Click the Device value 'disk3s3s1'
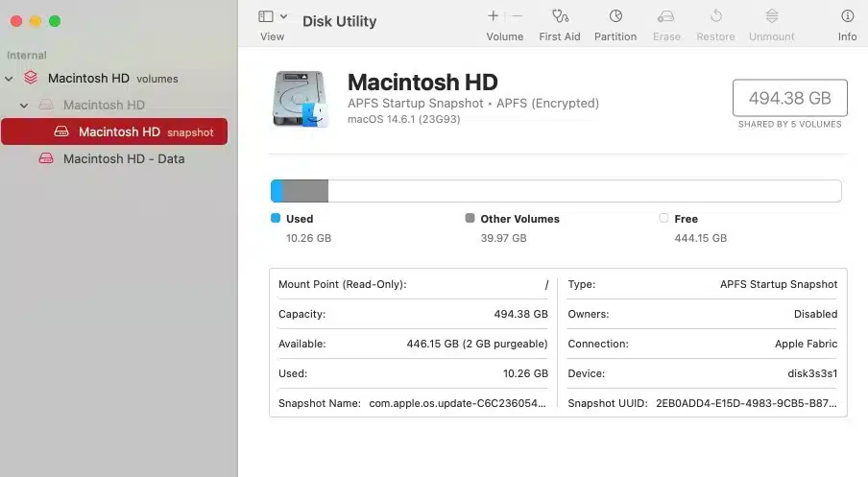The image size is (868, 477). coord(812,373)
